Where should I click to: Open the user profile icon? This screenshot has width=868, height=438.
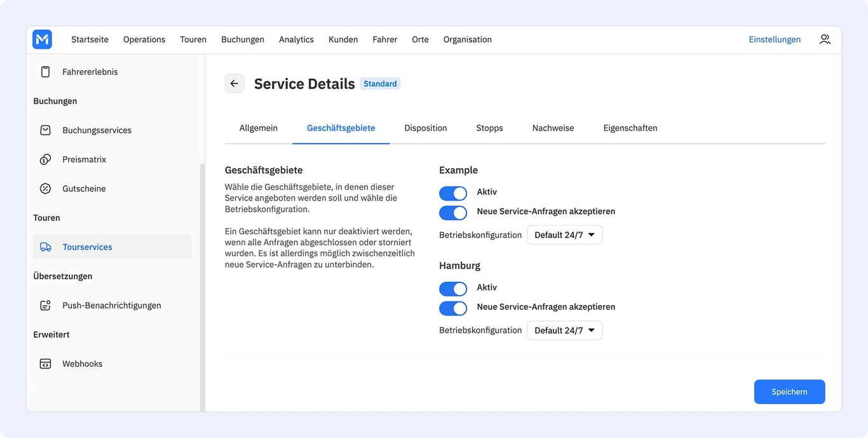825,39
